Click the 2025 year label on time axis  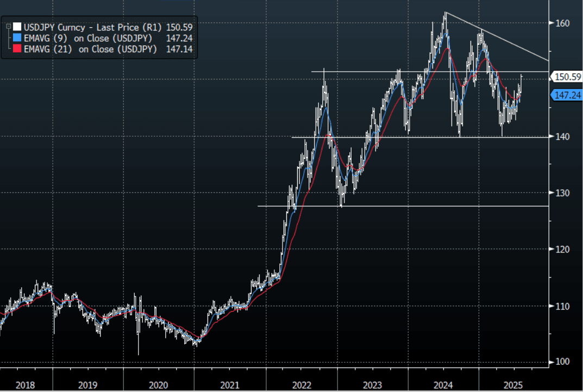pos(513,385)
